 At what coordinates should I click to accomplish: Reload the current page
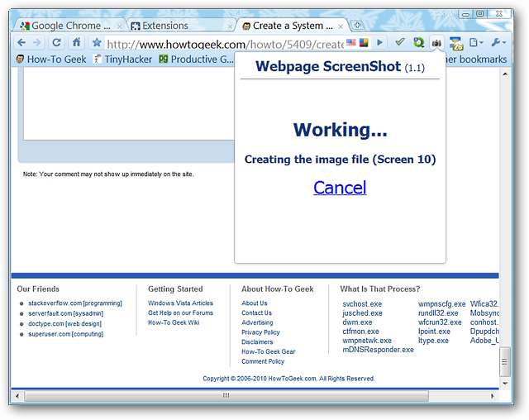click(57, 42)
